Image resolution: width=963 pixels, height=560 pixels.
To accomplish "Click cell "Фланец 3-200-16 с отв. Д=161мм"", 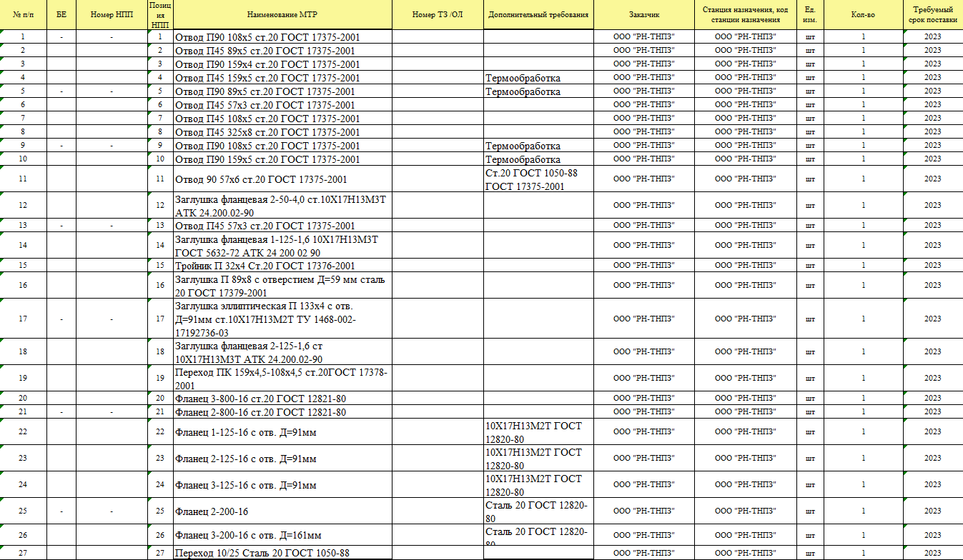I will coord(282,535).
